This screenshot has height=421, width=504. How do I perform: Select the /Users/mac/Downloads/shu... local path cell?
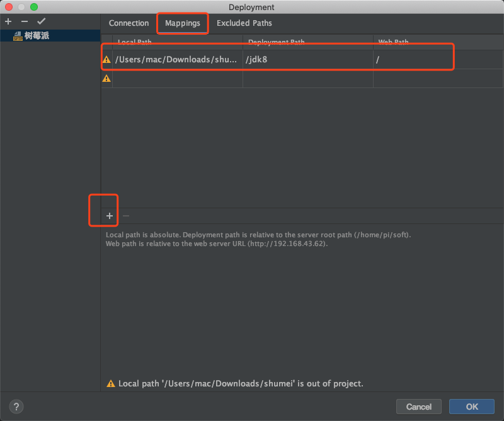[x=178, y=59]
